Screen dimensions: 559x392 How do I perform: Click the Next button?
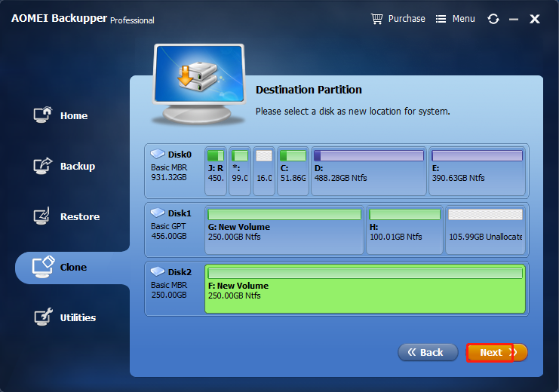[497, 353]
